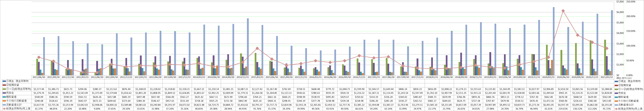The width and height of the screenshot is (644, 111).
Task: Select the tallest light-blue bar at 2020/03/31
Action: 553,41
